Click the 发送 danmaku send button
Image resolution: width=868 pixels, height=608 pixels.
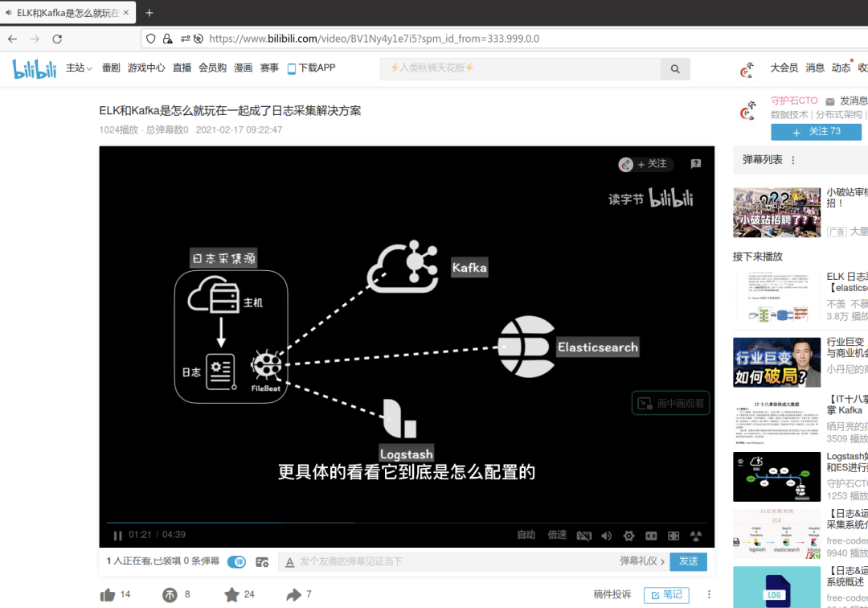click(x=688, y=561)
